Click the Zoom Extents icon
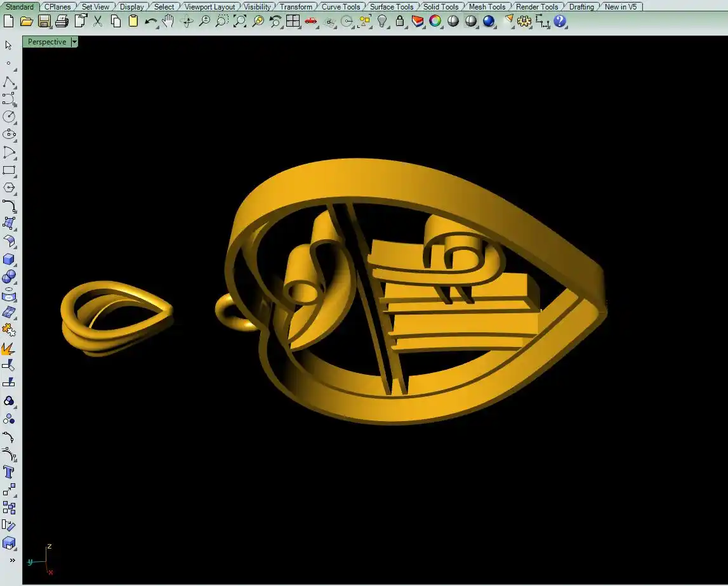 pos(239,21)
